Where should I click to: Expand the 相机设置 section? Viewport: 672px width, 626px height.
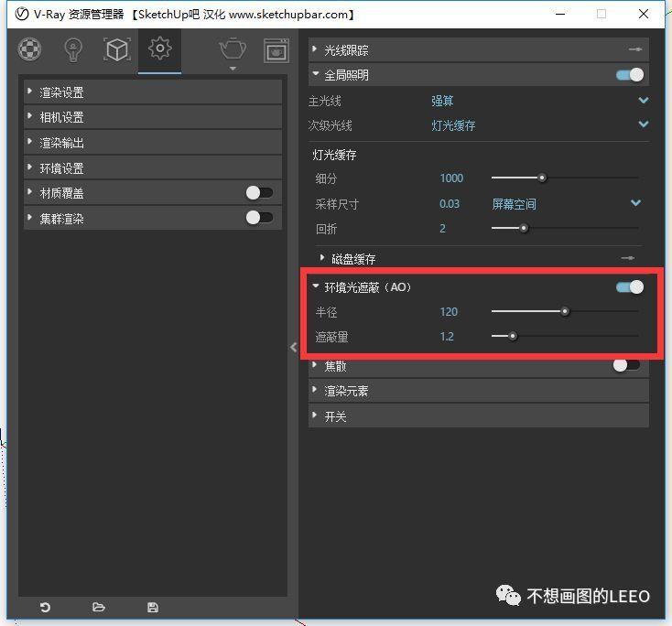153,117
